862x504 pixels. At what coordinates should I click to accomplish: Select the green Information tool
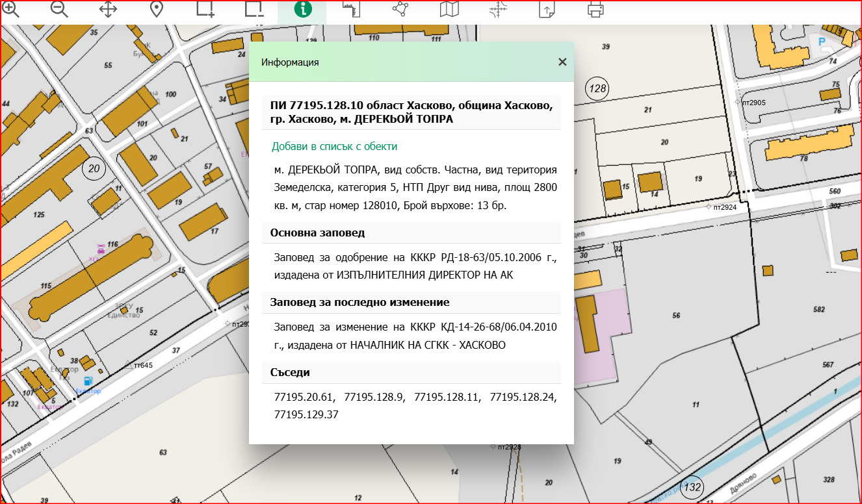[302, 10]
